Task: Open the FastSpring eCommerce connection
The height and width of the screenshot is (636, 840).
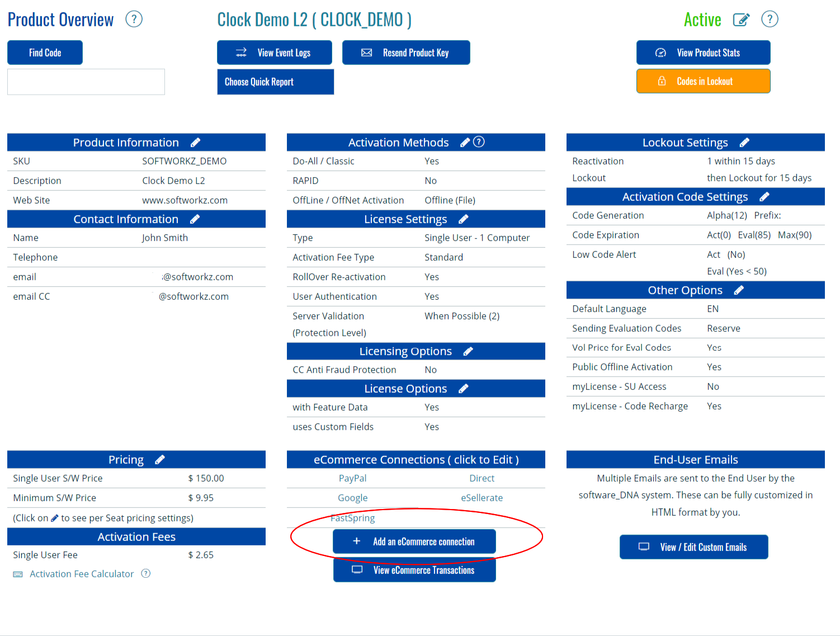Action: [x=352, y=518]
